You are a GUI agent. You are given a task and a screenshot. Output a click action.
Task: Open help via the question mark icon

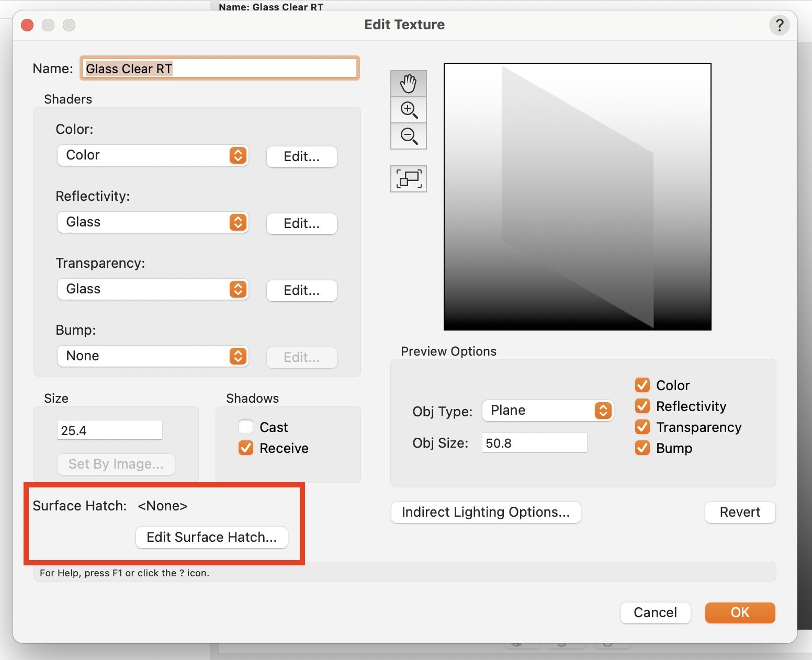779,25
